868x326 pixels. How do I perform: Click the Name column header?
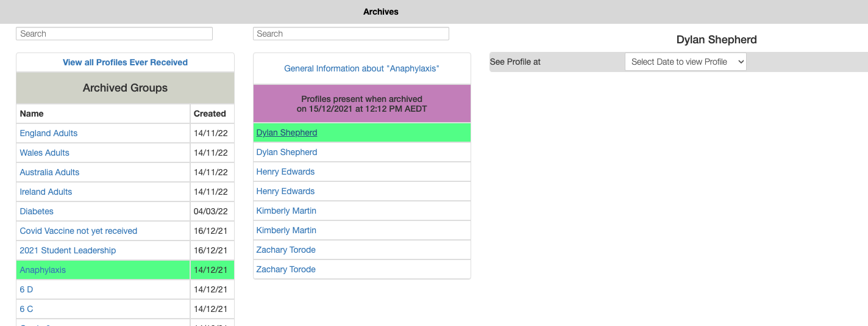[x=32, y=114]
